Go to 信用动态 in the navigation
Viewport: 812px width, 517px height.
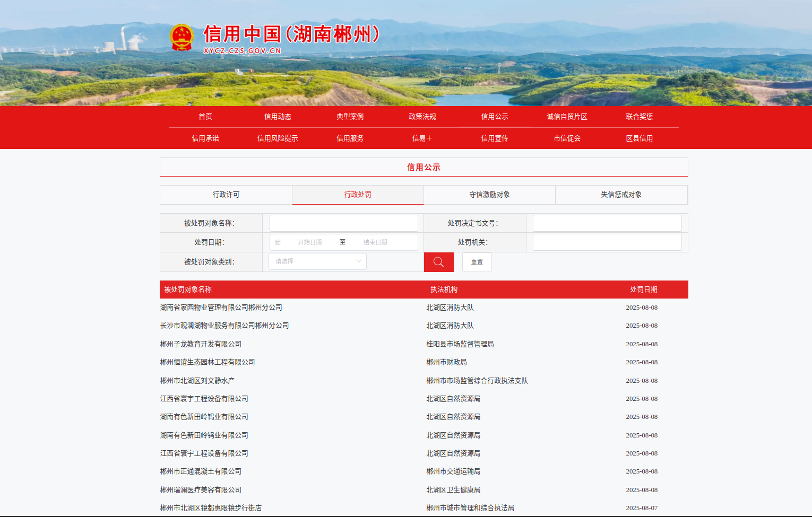click(x=278, y=117)
